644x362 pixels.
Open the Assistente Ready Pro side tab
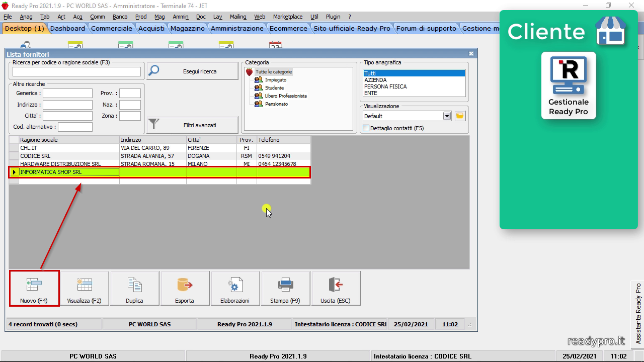638,313
